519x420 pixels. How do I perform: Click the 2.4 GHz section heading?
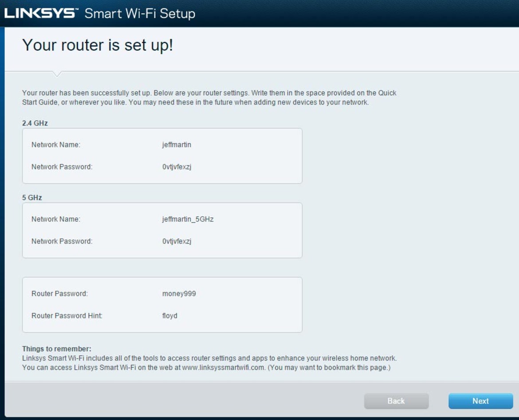click(35, 123)
